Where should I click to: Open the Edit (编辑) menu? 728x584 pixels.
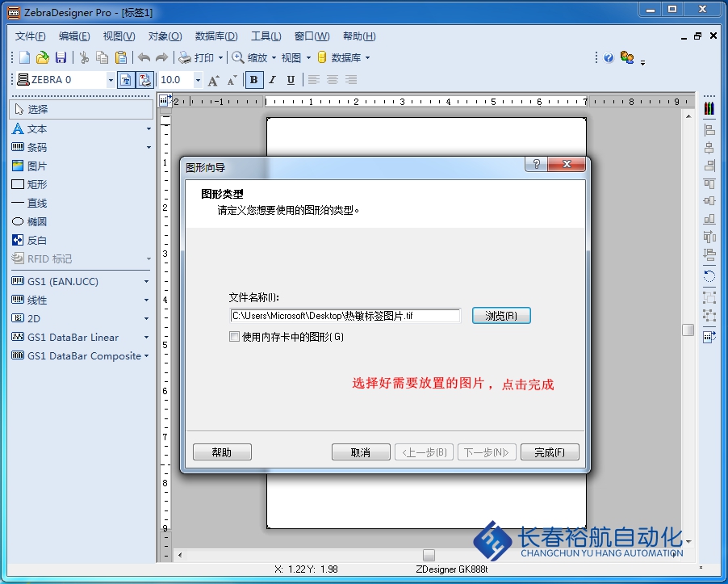coord(74,36)
